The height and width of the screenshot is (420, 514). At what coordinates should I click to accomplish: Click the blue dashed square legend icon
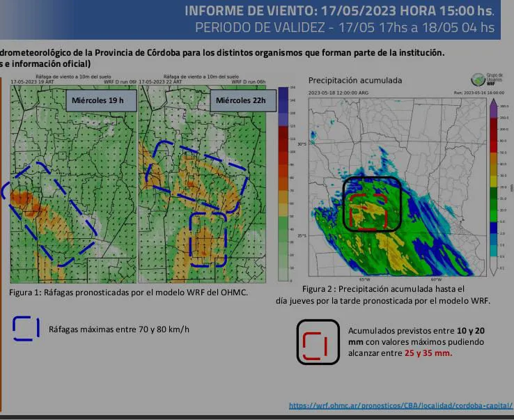[26, 328]
